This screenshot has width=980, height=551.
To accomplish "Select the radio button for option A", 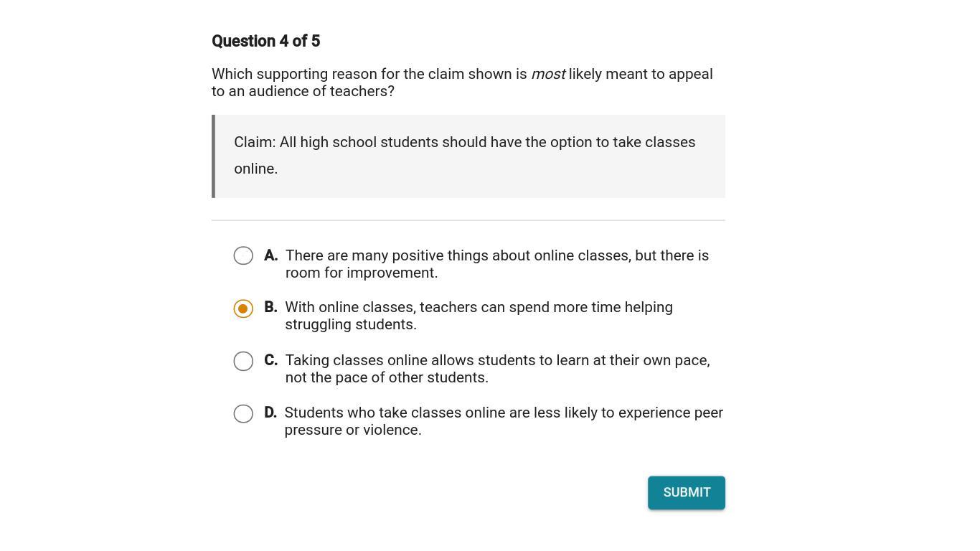I will (x=243, y=256).
